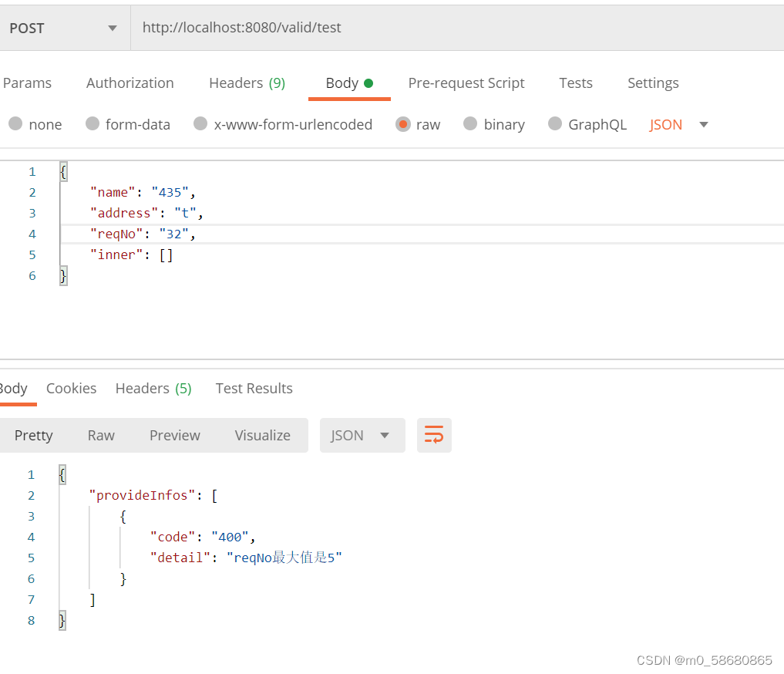Open the Visualize response view

click(x=263, y=436)
